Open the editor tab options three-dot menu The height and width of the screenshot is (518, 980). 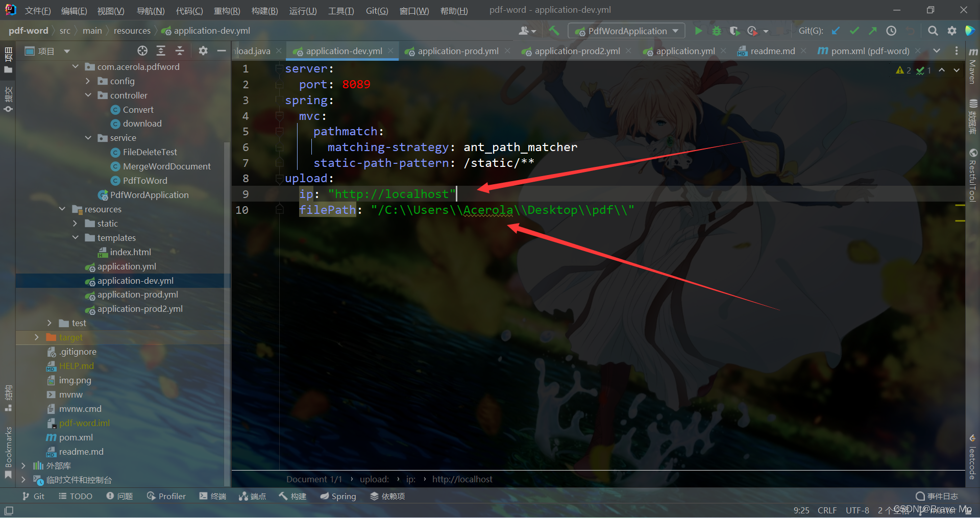957,51
